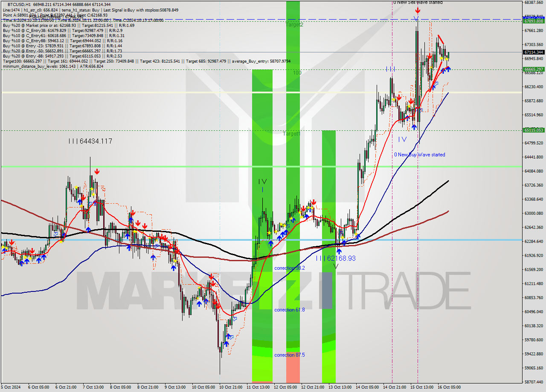Select the current price label 67114.344
Image resolution: width=546 pixels, height=392 pixels.
pyautogui.click(x=534, y=52)
